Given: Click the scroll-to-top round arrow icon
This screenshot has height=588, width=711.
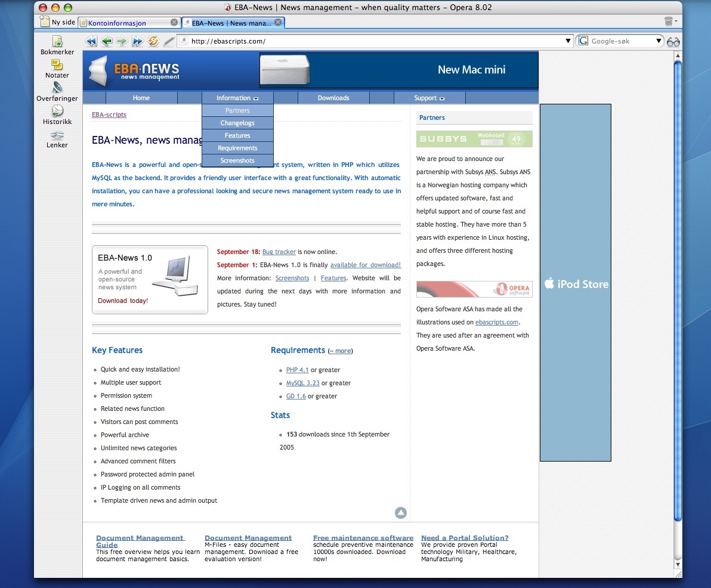Looking at the screenshot, I should pos(401,513).
